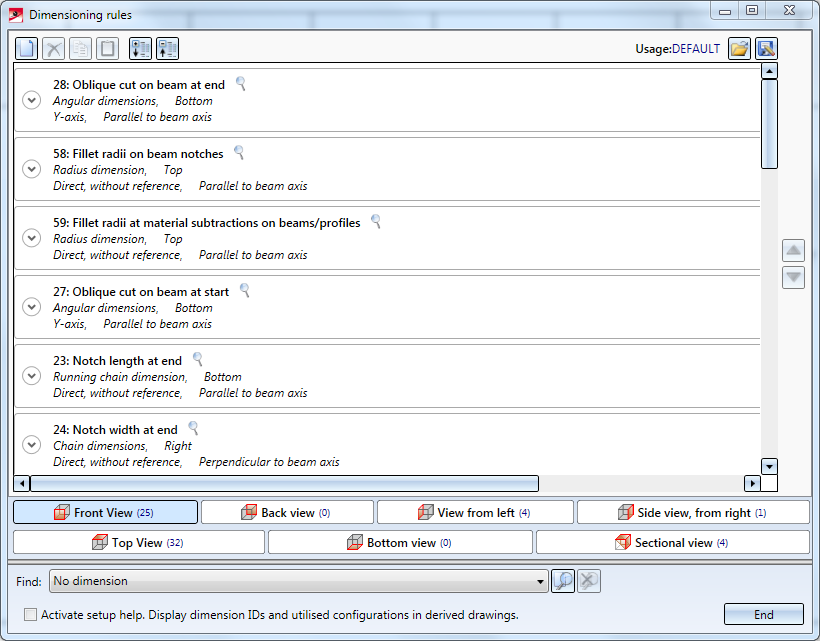Click the horizontal scrollbar thumb
The width and height of the screenshot is (820, 641).
click(x=284, y=484)
